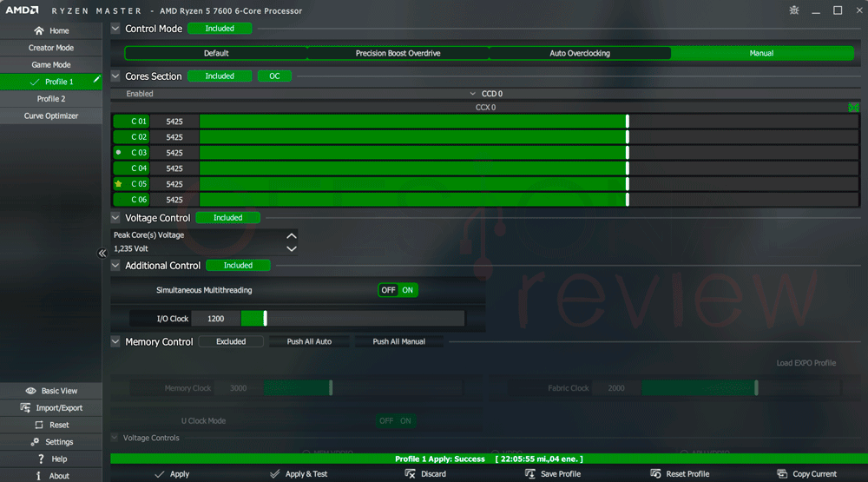
Task: Open Creator Mode in sidebar
Action: click(51, 48)
